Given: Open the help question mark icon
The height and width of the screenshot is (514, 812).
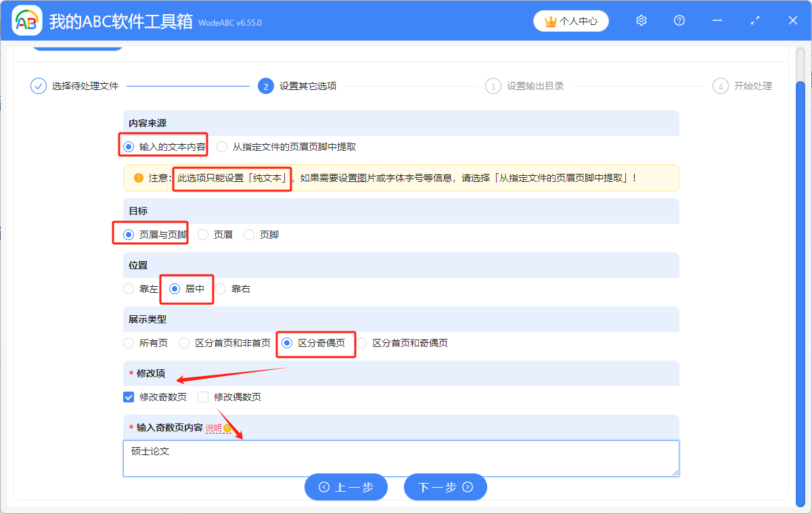Looking at the screenshot, I should point(679,21).
